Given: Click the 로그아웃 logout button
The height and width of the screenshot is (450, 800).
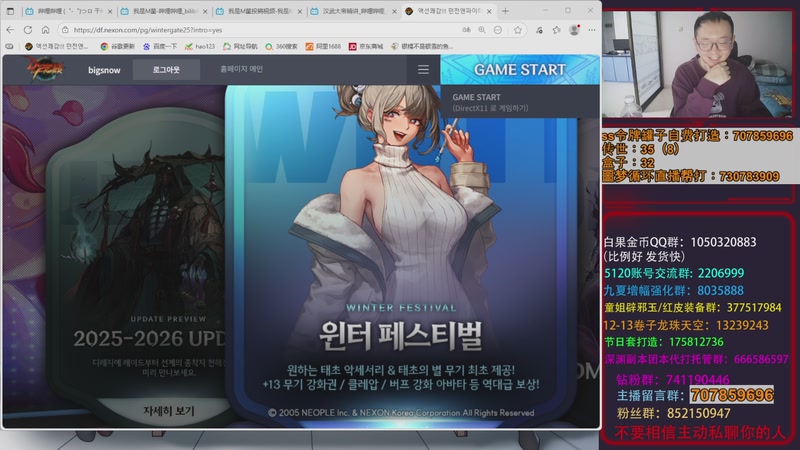Looking at the screenshot, I should [166, 69].
